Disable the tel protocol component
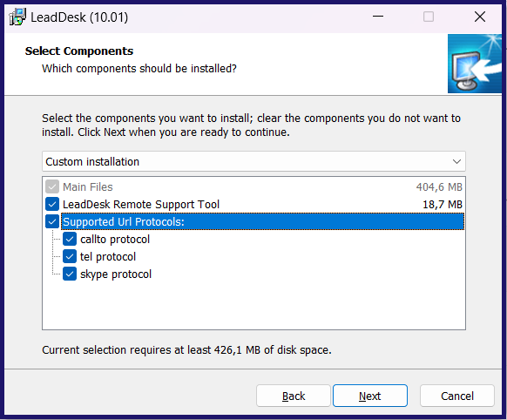Screen dimensions: 507x420 pos(70,257)
